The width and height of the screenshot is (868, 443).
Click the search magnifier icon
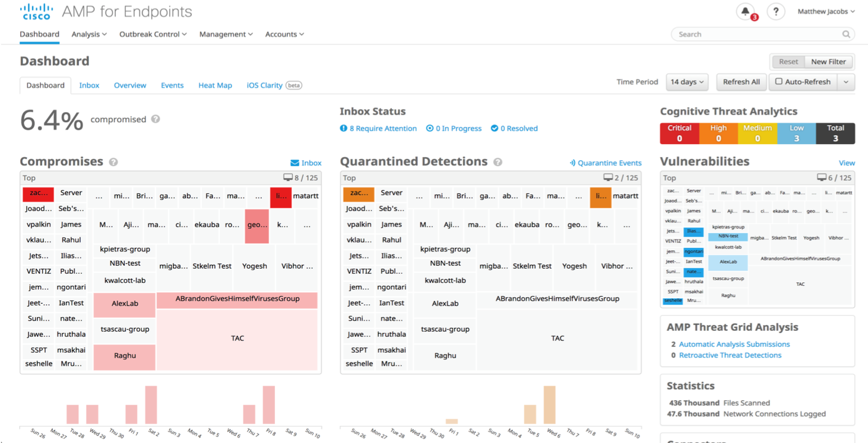(x=846, y=34)
